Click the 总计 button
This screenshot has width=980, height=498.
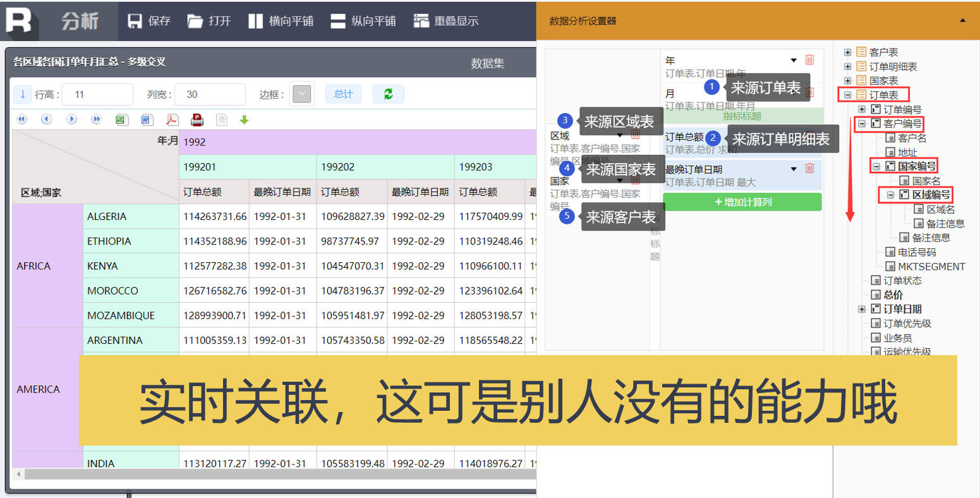344,94
